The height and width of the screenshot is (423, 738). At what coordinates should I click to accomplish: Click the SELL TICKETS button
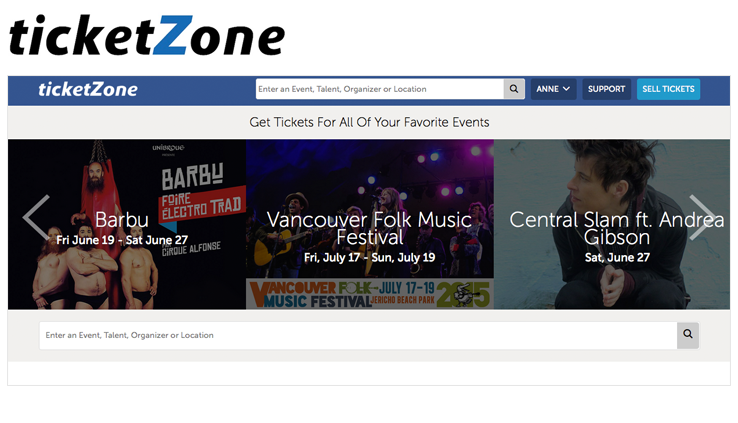tap(668, 89)
